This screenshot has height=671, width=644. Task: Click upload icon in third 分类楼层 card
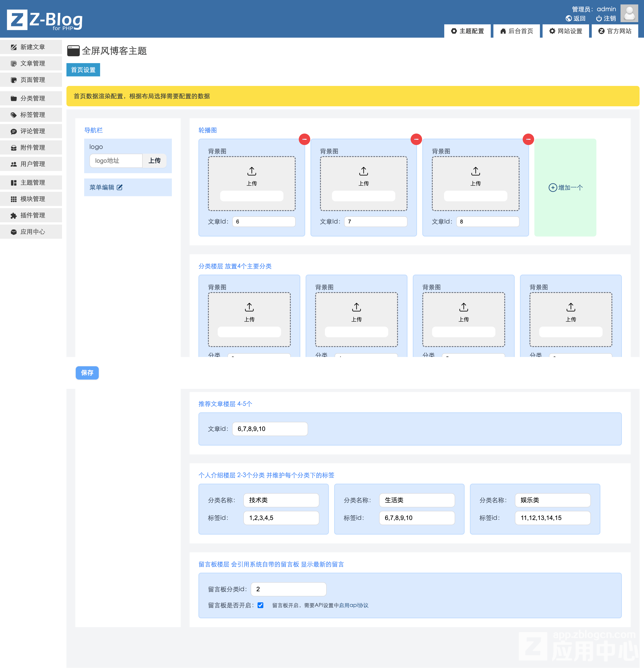pos(464,307)
